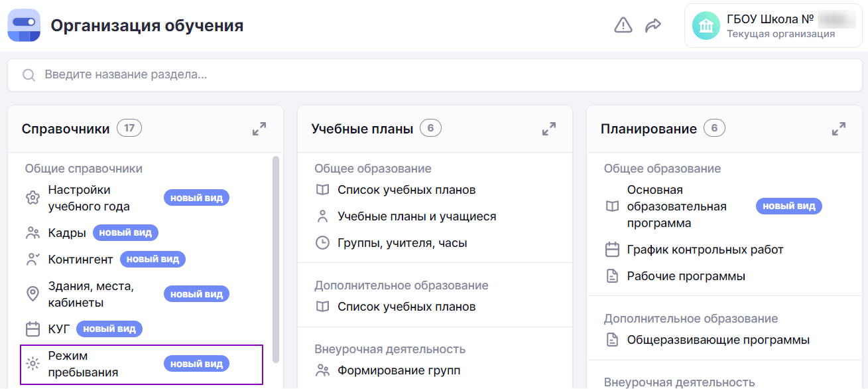
Task: Click people icon beside Кадры
Action: pyautogui.click(x=32, y=233)
